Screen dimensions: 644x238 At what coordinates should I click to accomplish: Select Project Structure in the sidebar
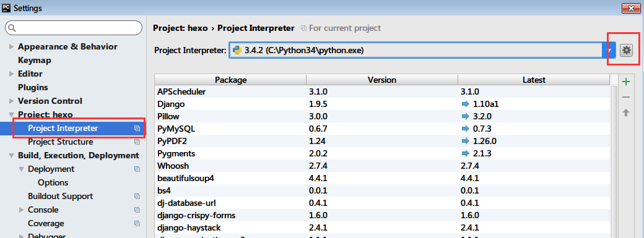click(61, 142)
